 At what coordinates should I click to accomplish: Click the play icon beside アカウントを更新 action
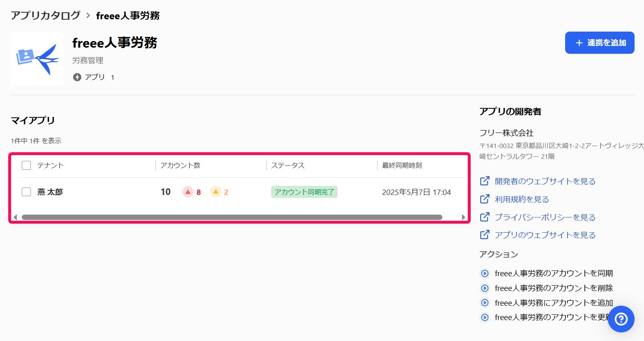pos(485,317)
